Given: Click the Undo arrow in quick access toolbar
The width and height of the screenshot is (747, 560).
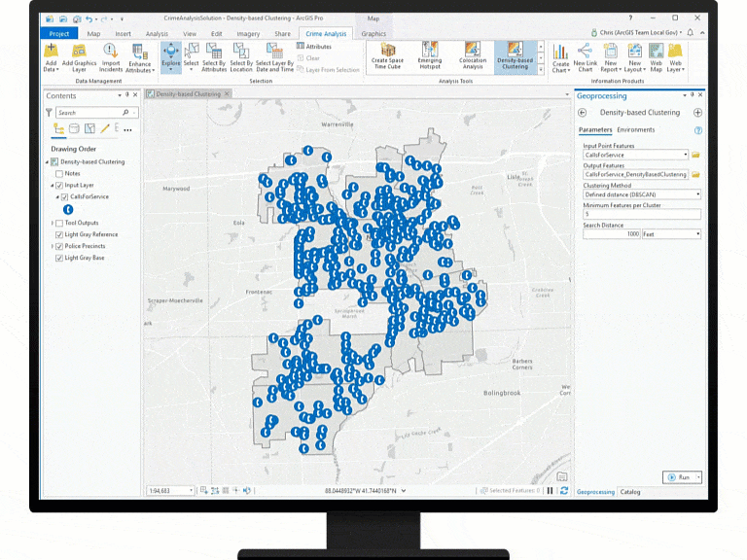Looking at the screenshot, I should click(89, 19).
